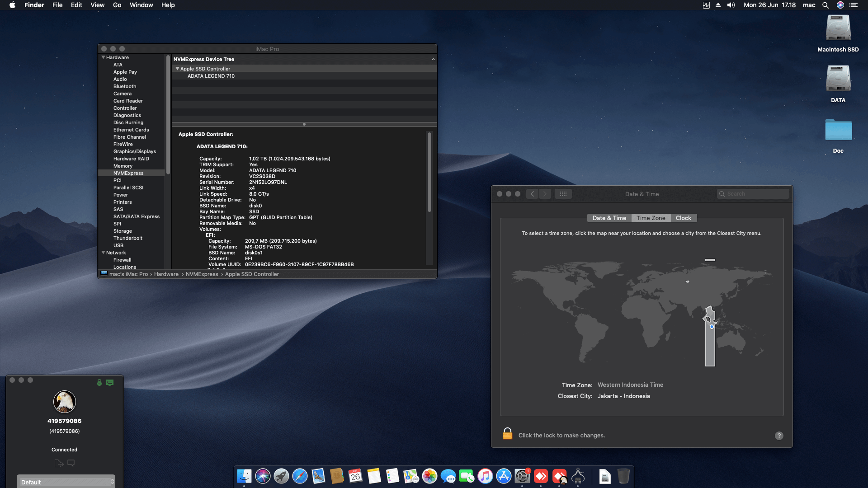Click the help question mark in Date & Time
The height and width of the screenshot is (488, 868).
point(779,436)
